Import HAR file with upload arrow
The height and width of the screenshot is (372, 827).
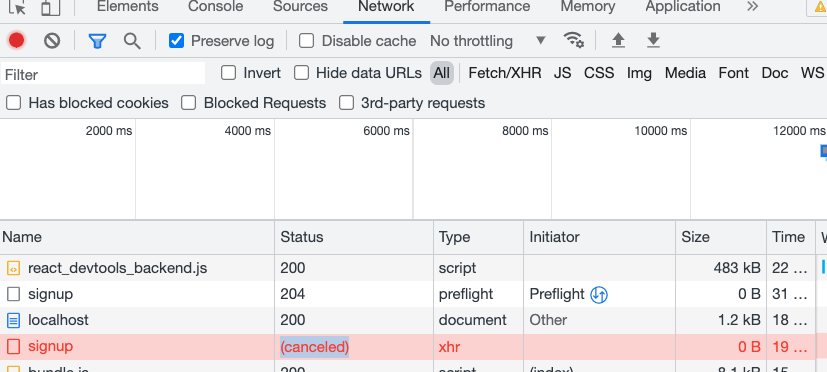618,40
